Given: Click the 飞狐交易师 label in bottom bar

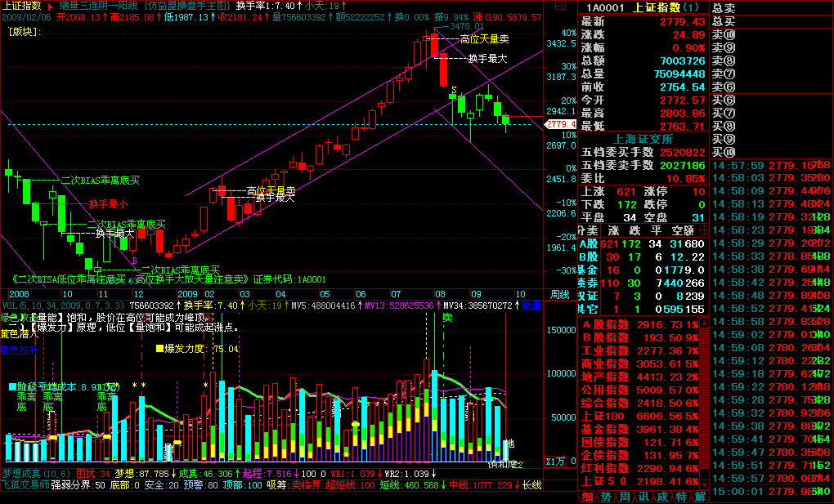Looking at the screenshot, I should coord(25,485).
